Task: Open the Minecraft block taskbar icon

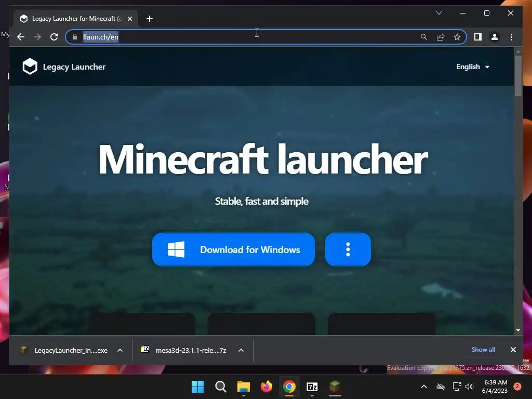Action: tap(335, 387)
